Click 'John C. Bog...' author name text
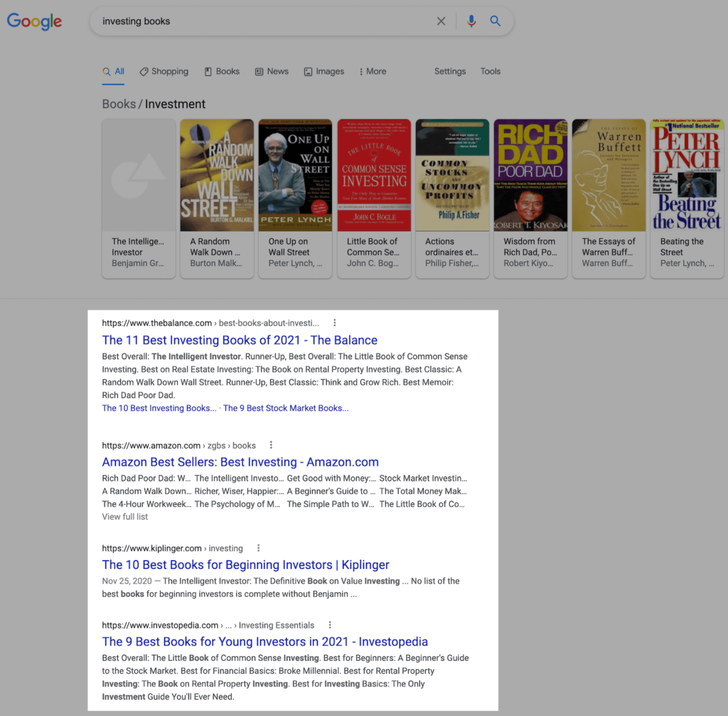This screenshot has height=716, width=728. coord(373,263)
